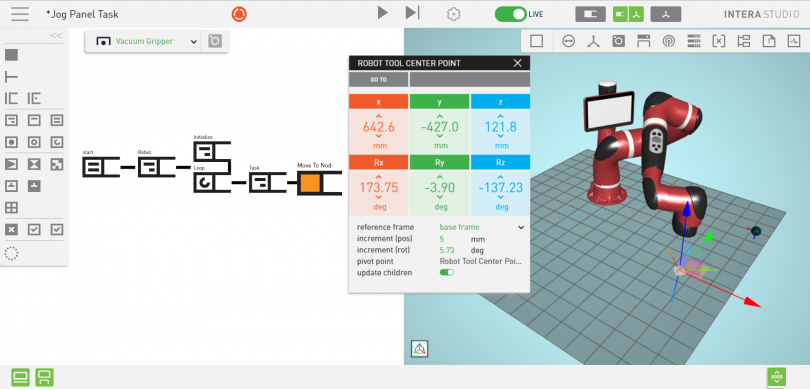Click the tree hierarchy 3D toolbar icon
Screen dimensions: 810x389
[x=744, y=41]
